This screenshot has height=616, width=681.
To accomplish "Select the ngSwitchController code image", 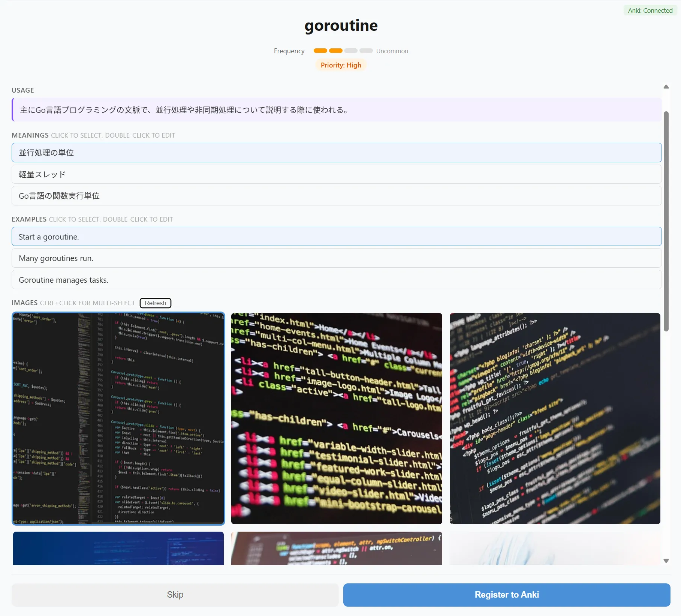I will [x=337, y=548].
